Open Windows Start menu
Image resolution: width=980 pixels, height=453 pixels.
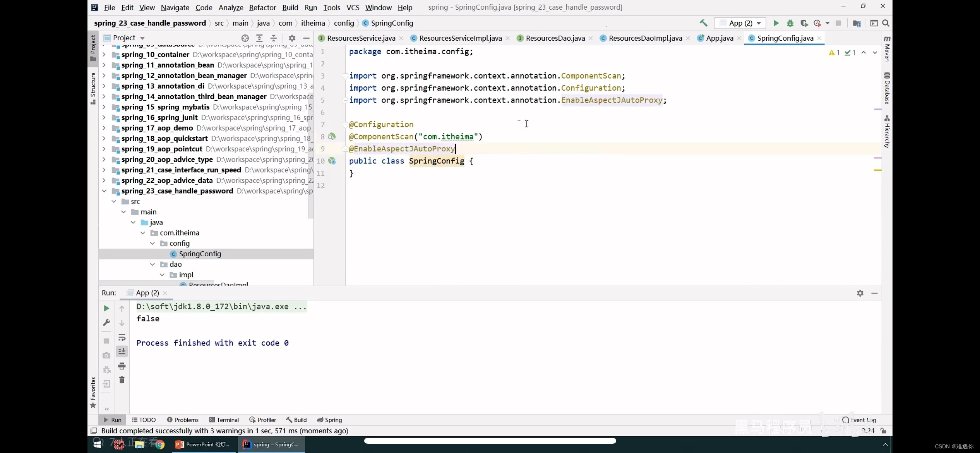pos(98,444)
